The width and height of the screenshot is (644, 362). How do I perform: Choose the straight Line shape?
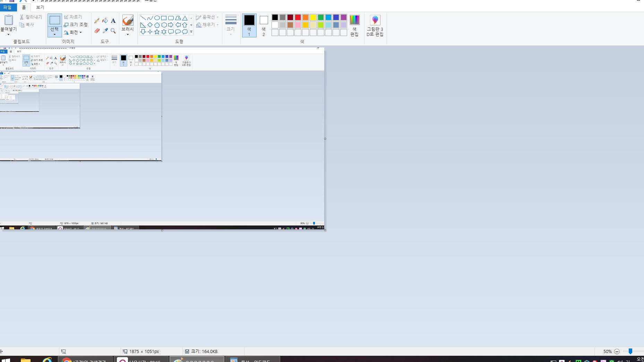click(x=143, y=18)
